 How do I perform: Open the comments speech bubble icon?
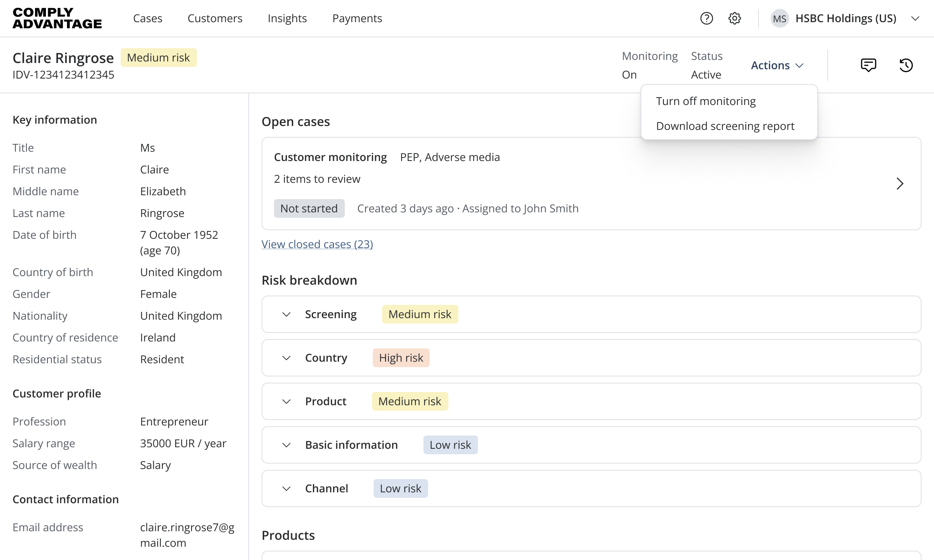(x=868, y=65)
